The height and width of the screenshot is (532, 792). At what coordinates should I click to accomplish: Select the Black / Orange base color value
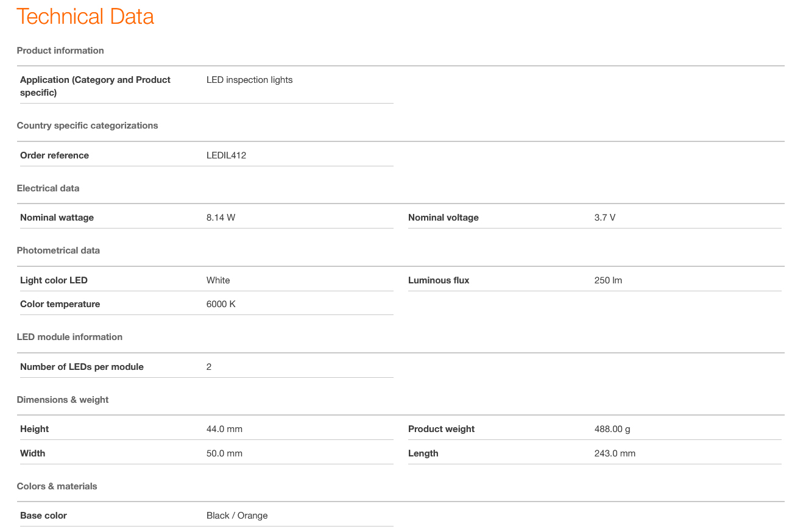[x=237, y=516]
